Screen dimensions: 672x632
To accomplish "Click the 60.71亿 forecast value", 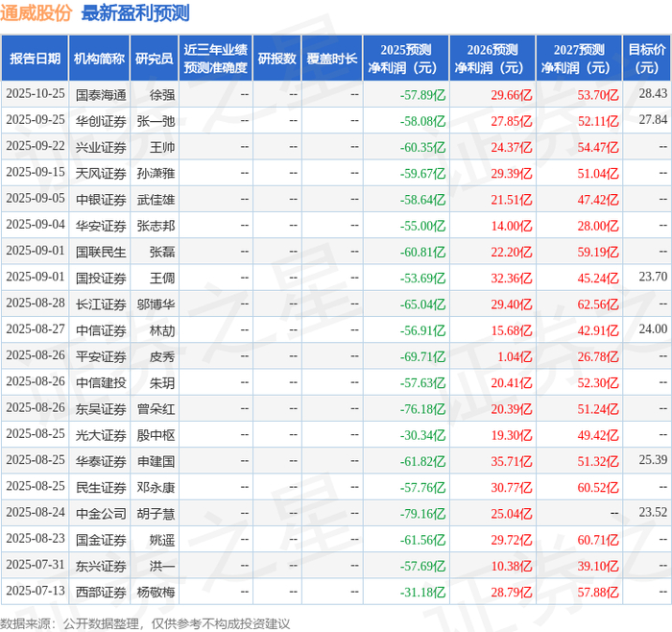I will pyautogui.click(x=598, y=540).
